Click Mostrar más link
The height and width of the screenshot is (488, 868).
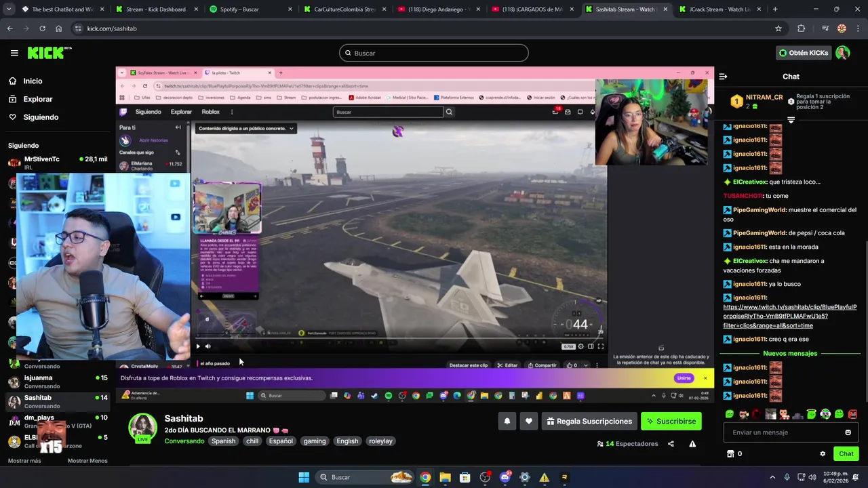coord(24,461)
